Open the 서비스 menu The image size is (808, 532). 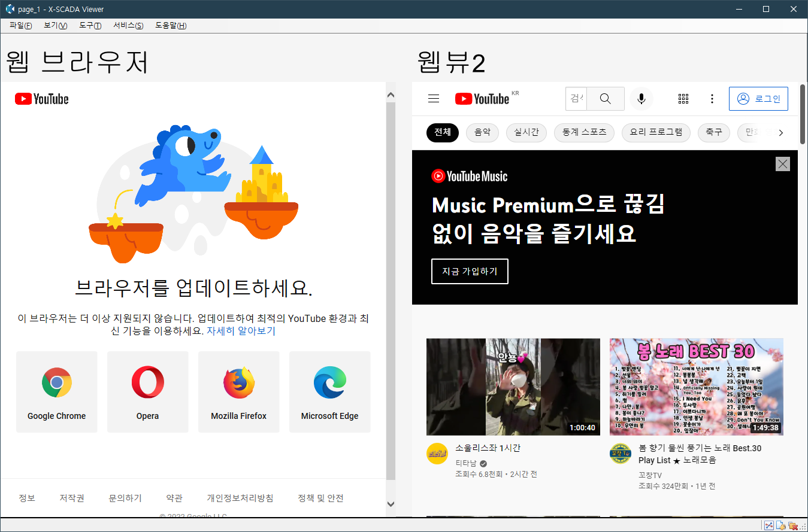(128, 25)
